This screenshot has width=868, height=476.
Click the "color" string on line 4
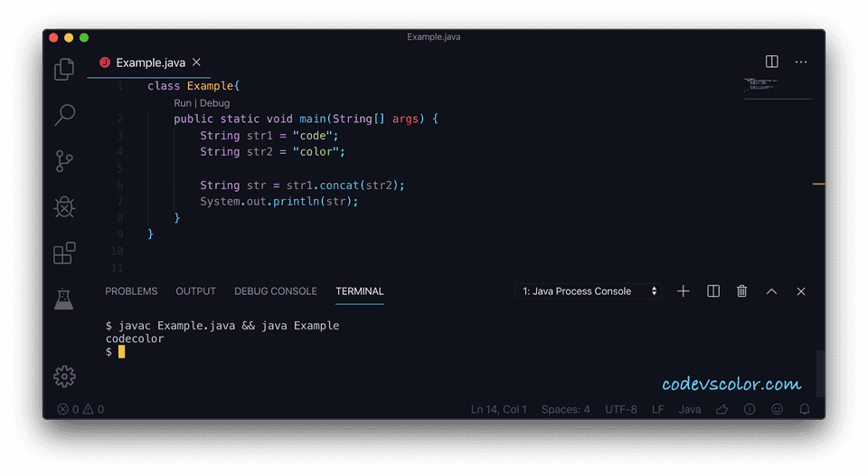click(316, 152)
